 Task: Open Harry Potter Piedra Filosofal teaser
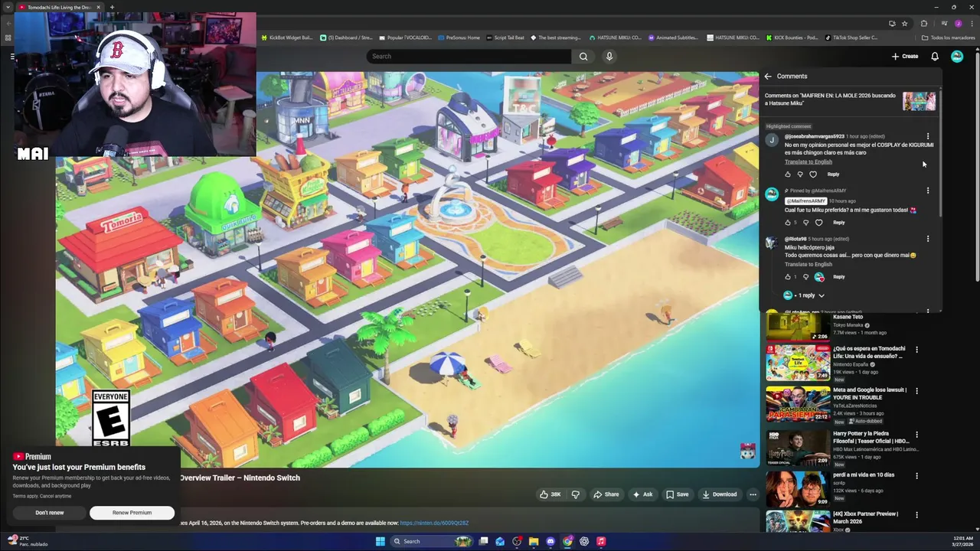pyautogui.click(x=798, y=448)
